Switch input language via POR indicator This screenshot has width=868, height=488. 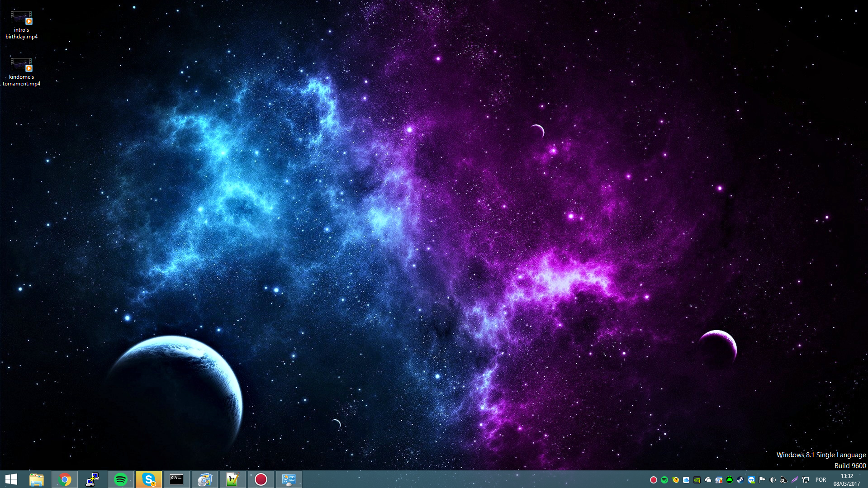[821, 480]
